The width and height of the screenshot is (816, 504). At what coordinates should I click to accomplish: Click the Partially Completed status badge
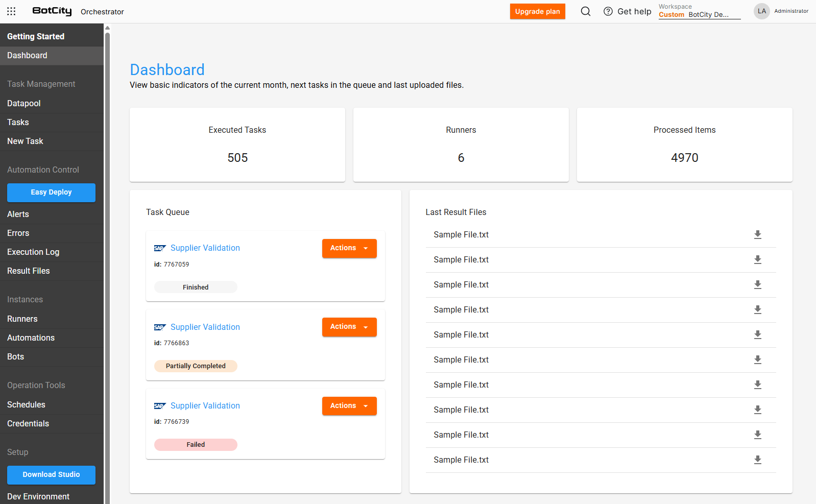click(x=196, y=366)
